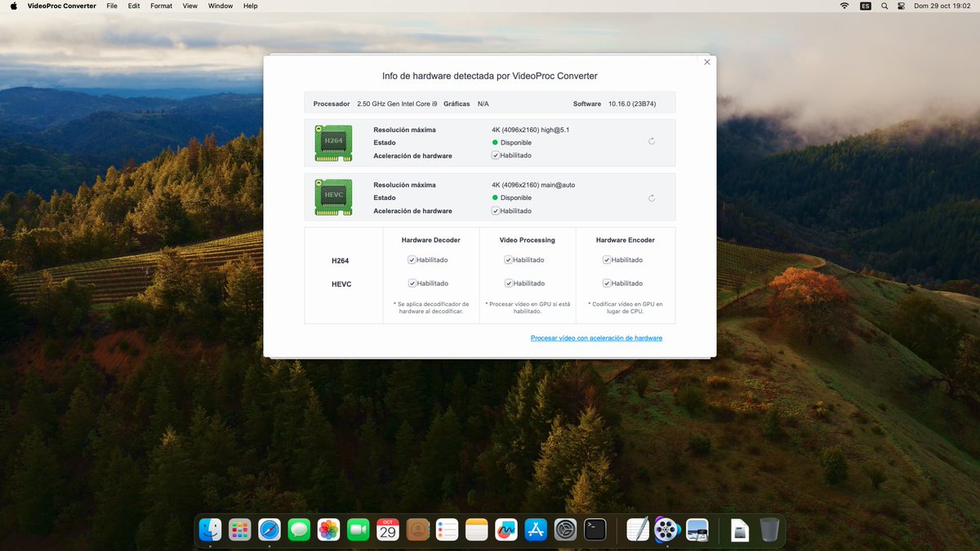The width and height of the screenshot is (980, 551).
Task: Open System Settings from the Dock
Action: click(565, 530)
